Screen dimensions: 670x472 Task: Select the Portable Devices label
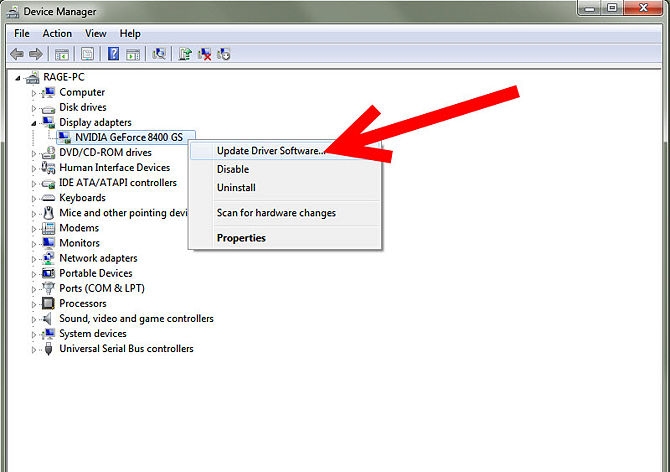tap(96, 273)
